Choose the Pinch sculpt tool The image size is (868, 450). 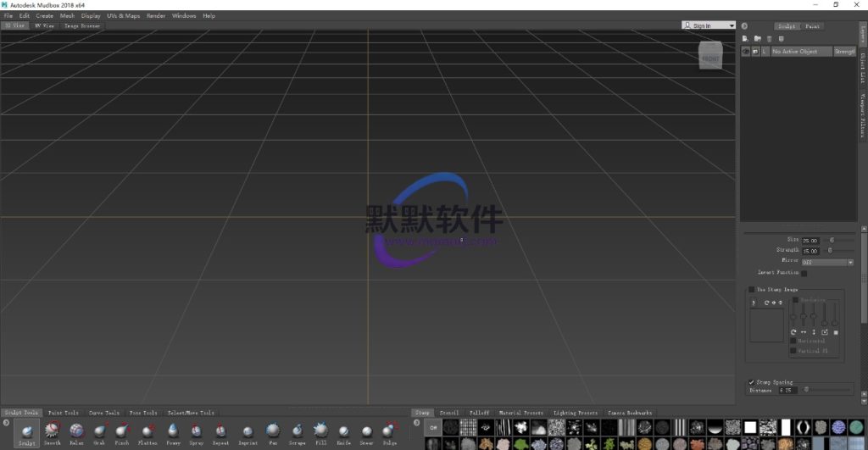point(122,431)
